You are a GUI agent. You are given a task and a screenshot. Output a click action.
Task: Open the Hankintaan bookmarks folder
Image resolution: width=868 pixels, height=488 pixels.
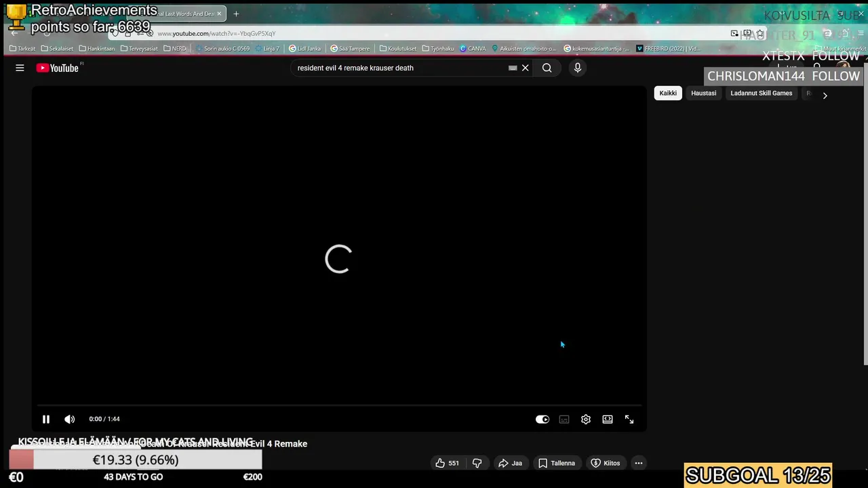(x=97, y=49)
